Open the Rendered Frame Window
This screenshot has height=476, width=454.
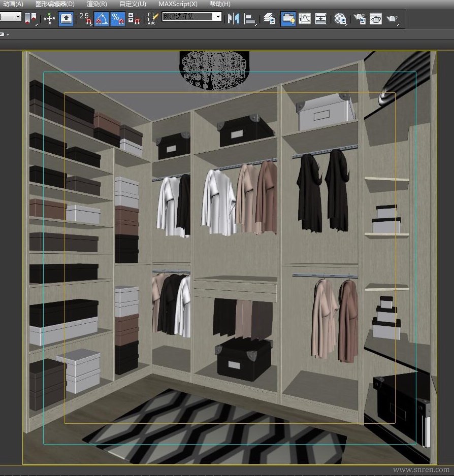tap(376, 19)
